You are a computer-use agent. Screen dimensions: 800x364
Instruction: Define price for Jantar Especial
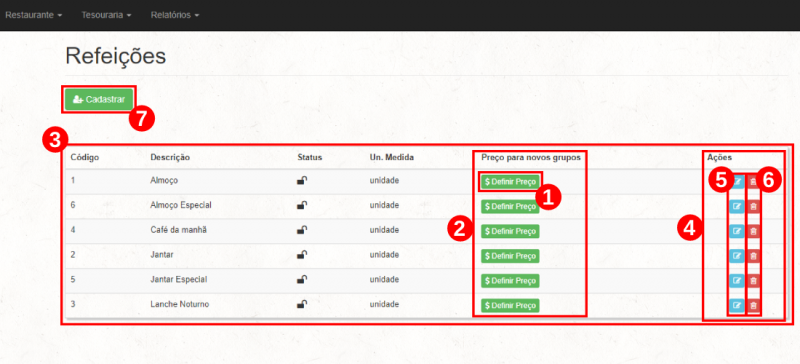pos(510,281)
